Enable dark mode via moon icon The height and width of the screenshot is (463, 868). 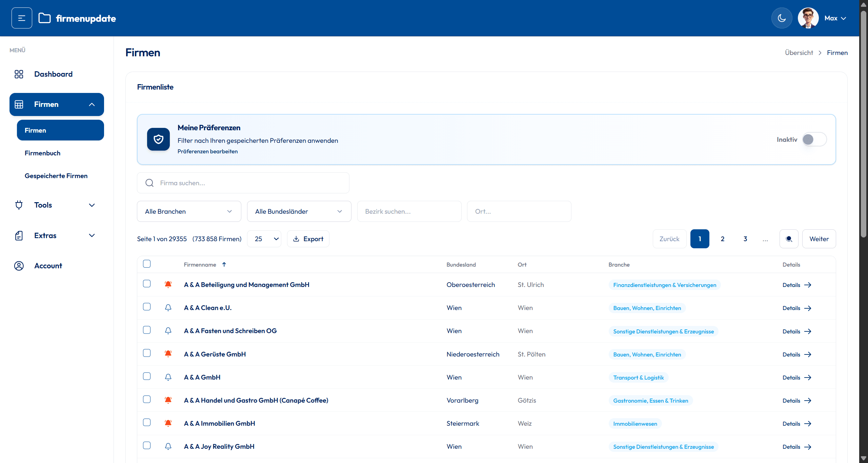coord(782,18)
